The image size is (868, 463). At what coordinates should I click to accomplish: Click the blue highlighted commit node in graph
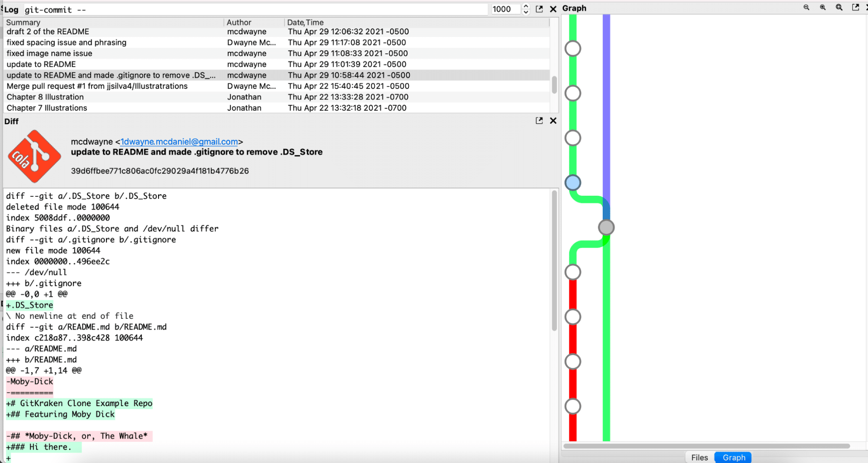click(x=573, y=183)
